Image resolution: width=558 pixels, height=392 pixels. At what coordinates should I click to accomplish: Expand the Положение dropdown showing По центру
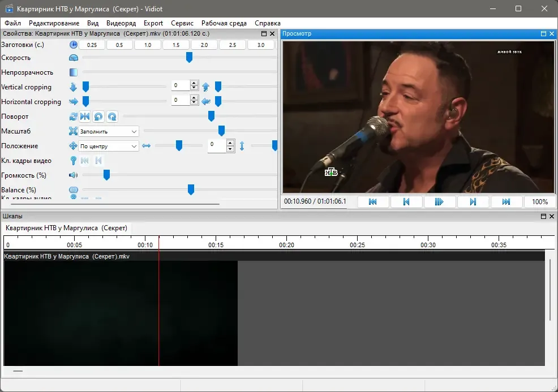pos(109,146)
